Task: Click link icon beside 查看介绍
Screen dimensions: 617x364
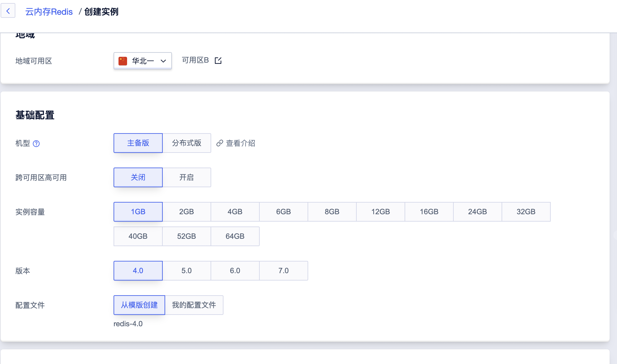Action: [x=219, y=143]
